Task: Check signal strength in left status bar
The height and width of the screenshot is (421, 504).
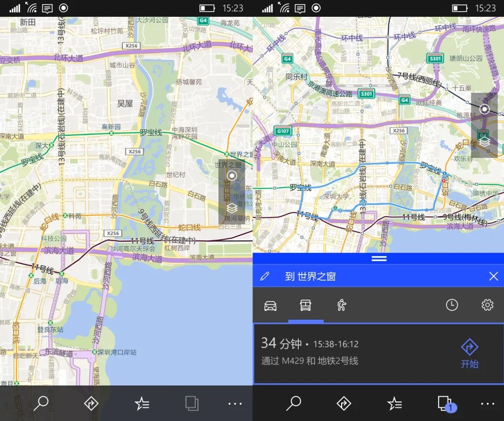Action: (x=14, y=8)
